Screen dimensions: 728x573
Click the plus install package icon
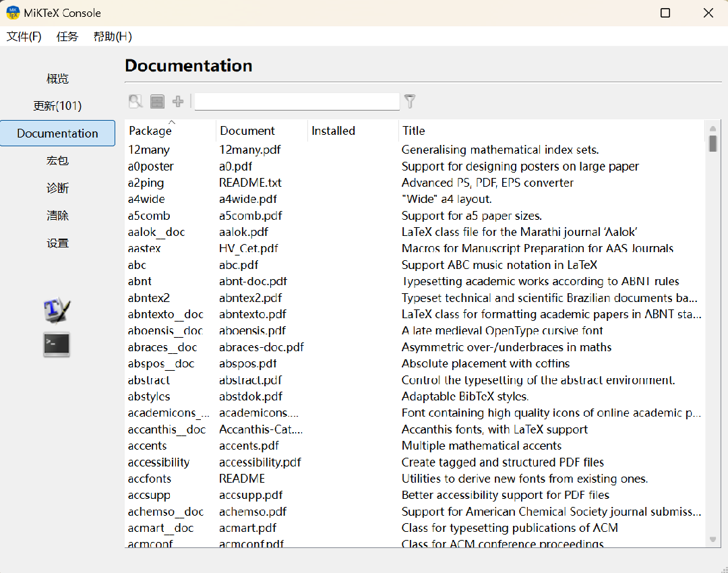click(x=178, y=102)
